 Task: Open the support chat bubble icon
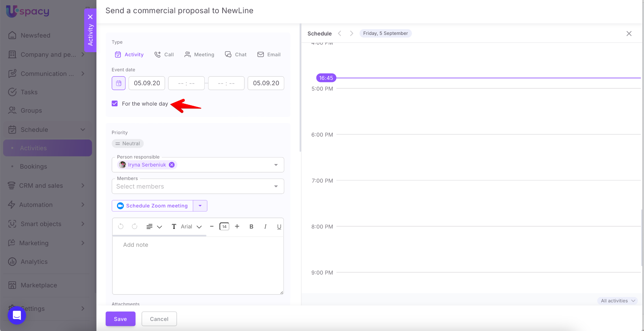(17, 315)
